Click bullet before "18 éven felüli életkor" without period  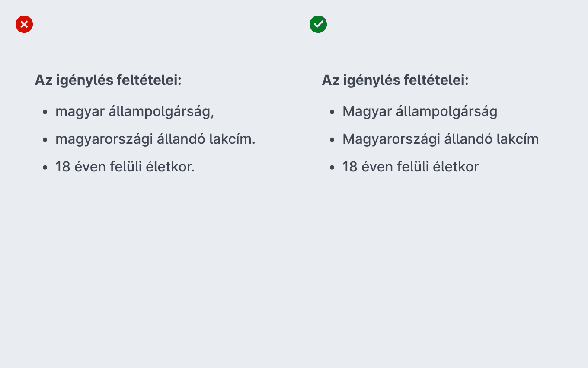click(332, 168)
